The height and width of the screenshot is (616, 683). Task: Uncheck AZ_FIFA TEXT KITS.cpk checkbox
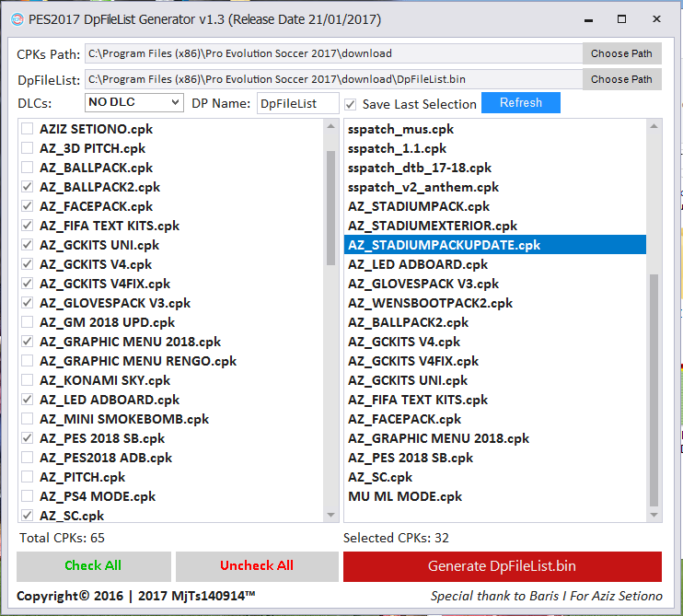click(27, 226)
